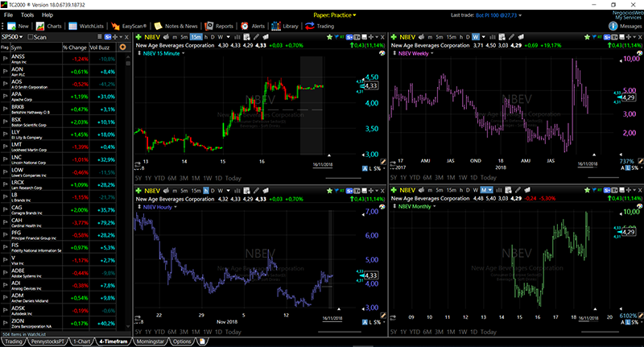Click green plus in Monthly chart
The height and width of the screenshot is (347, 644).
(394, 190)
